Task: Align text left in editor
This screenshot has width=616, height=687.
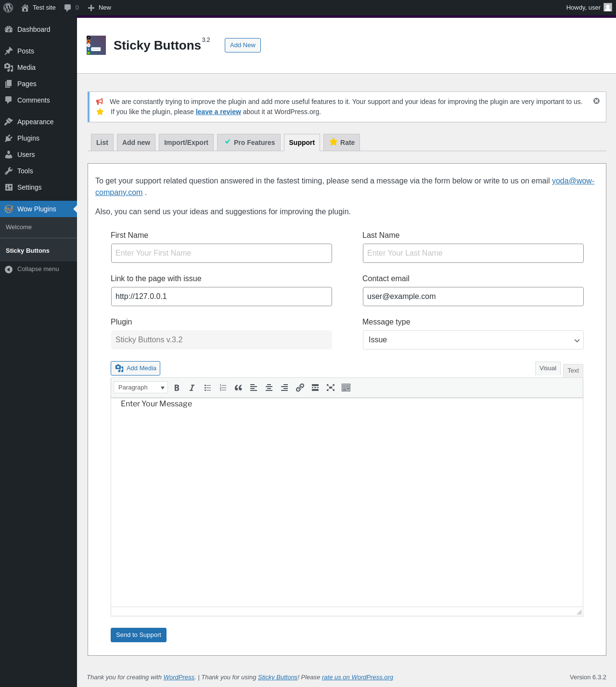Action: pos(254,388)
